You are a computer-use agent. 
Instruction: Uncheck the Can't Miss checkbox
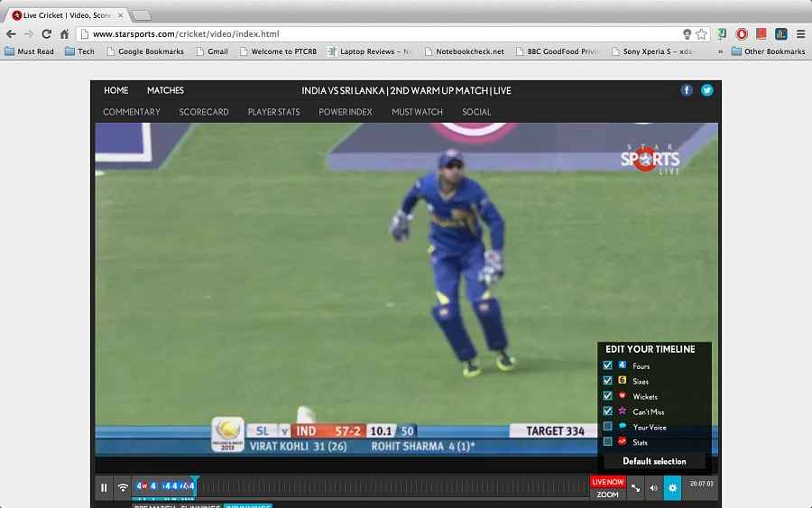point(607,411)
